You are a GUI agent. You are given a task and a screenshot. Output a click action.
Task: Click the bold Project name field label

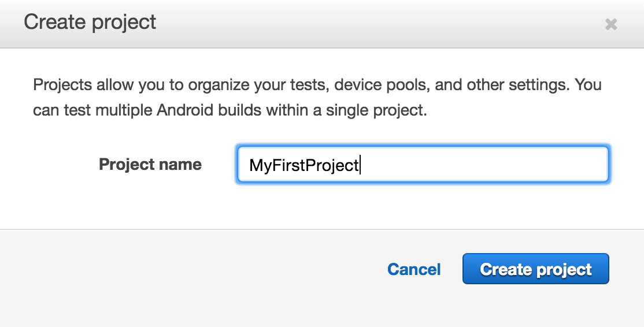(x=150, y=165)
